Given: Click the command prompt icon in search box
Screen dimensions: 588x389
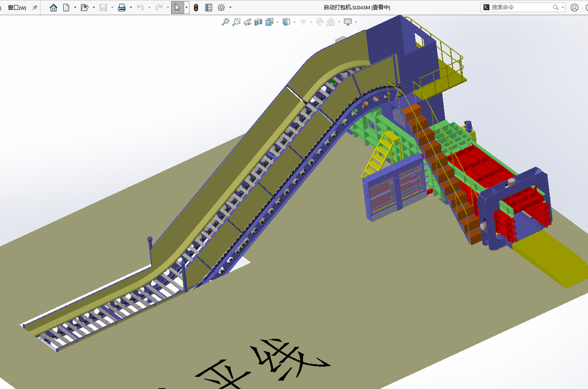Looking at the screenshot, I should click(x=486, y=7).
